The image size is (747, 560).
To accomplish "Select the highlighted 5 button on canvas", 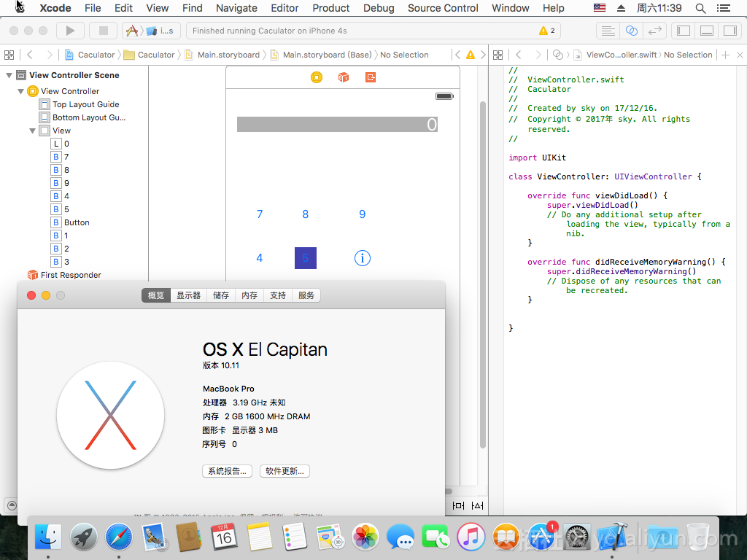I will click(x=306, y=258).
